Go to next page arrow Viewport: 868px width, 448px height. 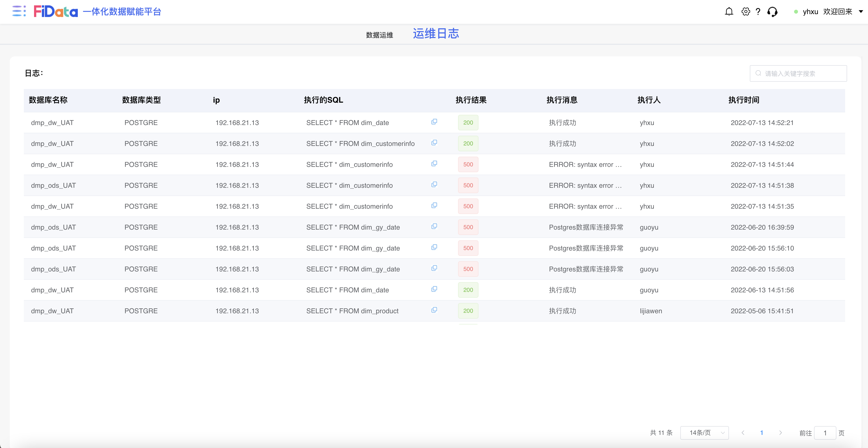(780, 433)
